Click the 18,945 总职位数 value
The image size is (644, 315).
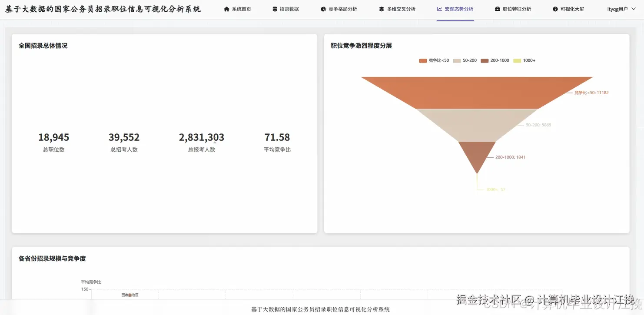pyautogui.click(x=54, y=137)
